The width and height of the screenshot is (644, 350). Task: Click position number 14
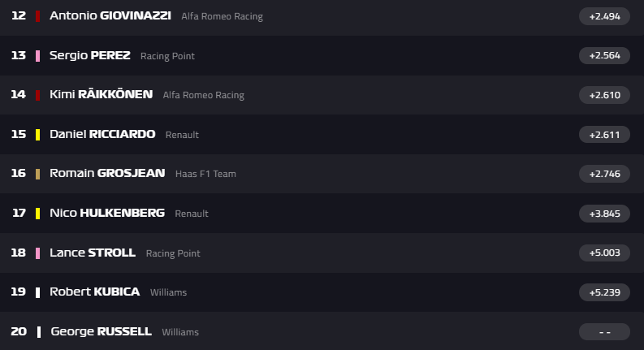click(x=19, y=94)
